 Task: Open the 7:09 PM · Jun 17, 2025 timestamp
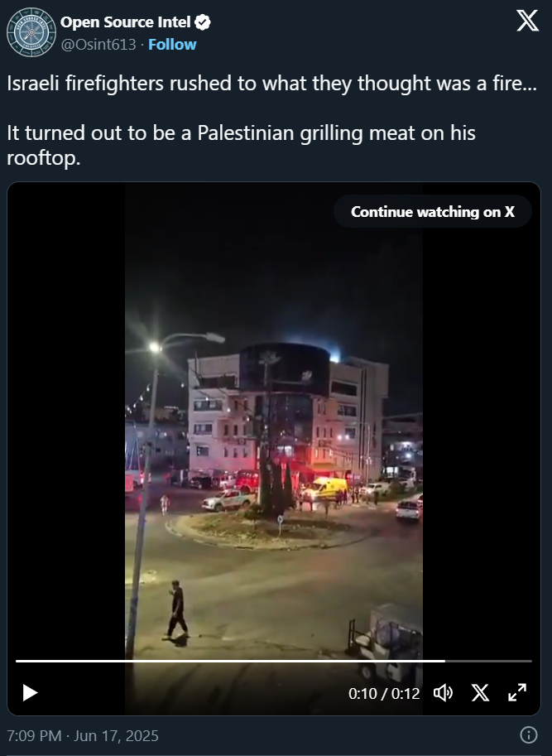point(83,736)
